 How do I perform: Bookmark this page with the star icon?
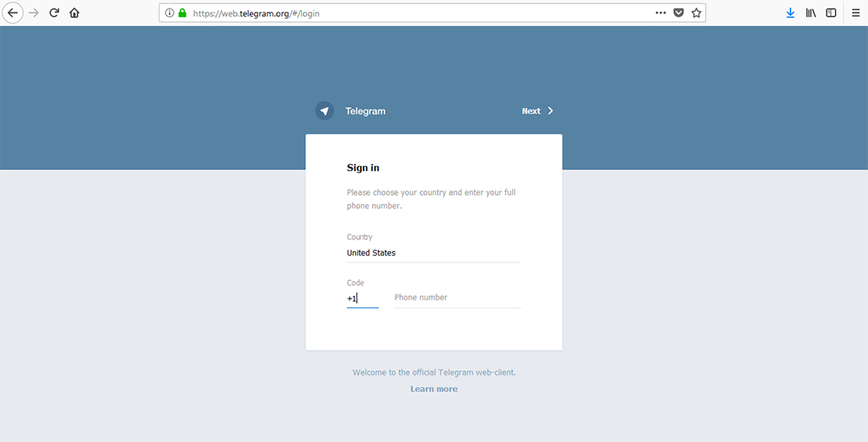click(697, 13)
